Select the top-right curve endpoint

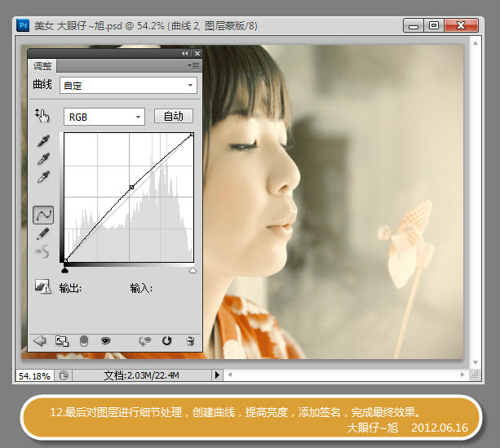(x=192, y=135)
